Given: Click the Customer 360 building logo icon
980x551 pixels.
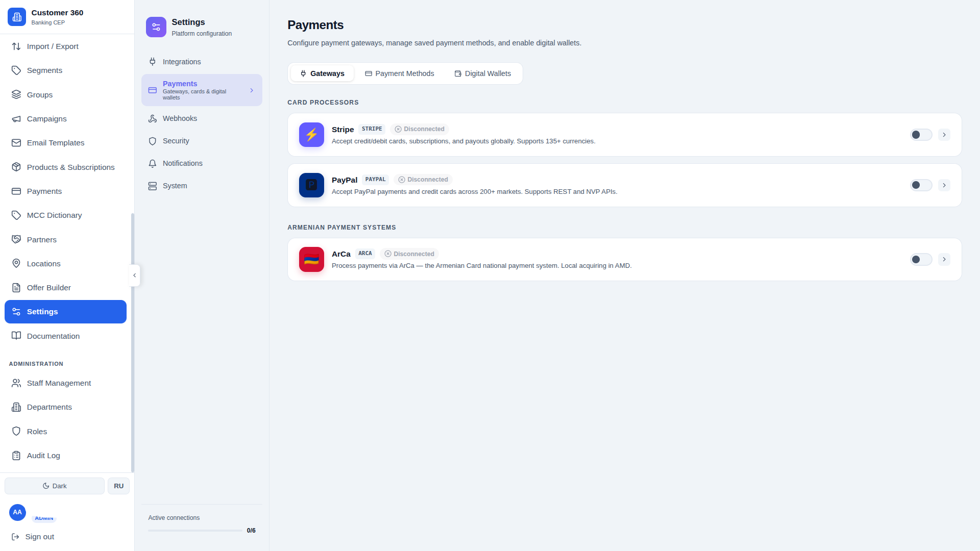Looking at the screenshot, I should [x=17, y=17].
